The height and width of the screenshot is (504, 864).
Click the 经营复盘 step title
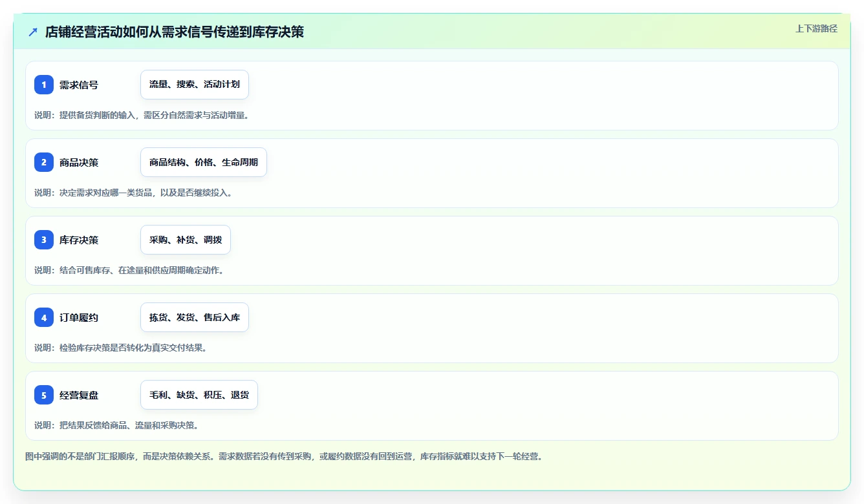[79, 395]
